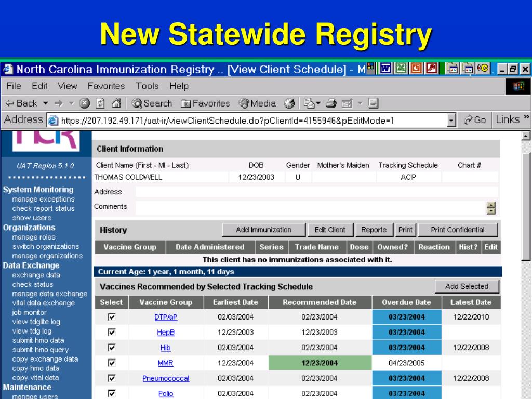Screen dimensions: 532x399
Task: Expand the Links bar chevron
Action: tap(526, 117)
